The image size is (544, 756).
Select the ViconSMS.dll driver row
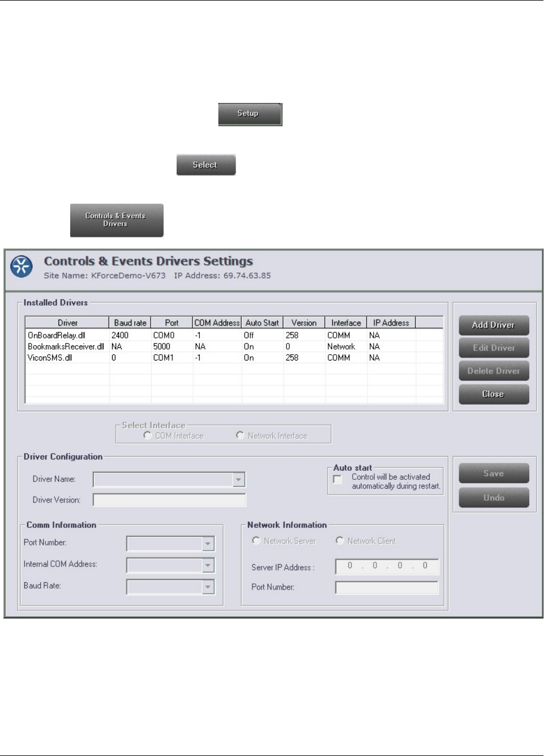[234, 358]
